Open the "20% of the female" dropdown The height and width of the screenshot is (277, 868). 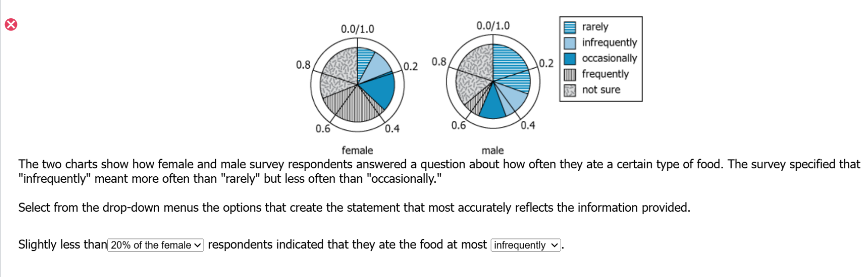pos(156,245)
